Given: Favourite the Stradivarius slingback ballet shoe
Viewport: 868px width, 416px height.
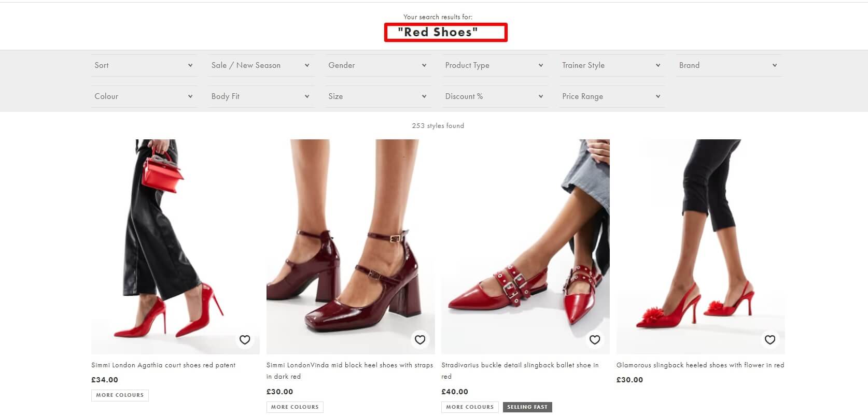Looking at the screenshot, I should (x=595, y=340).
